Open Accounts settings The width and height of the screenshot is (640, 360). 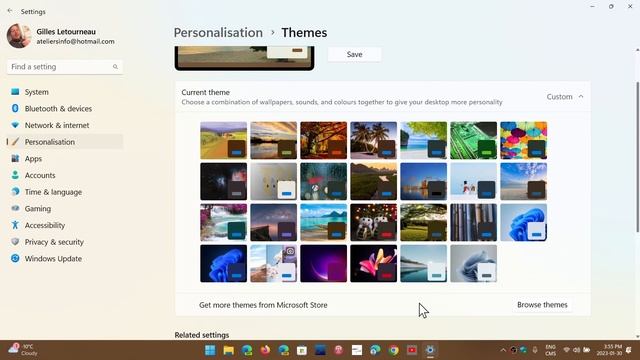(x=65, y=175)
